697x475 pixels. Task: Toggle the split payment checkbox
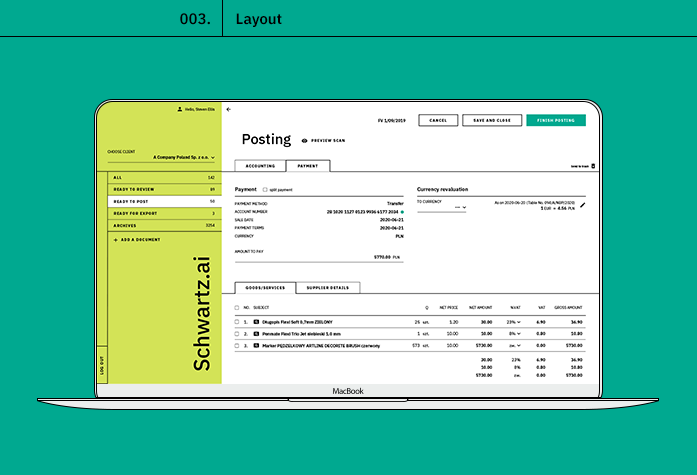(x=265, y=190)
